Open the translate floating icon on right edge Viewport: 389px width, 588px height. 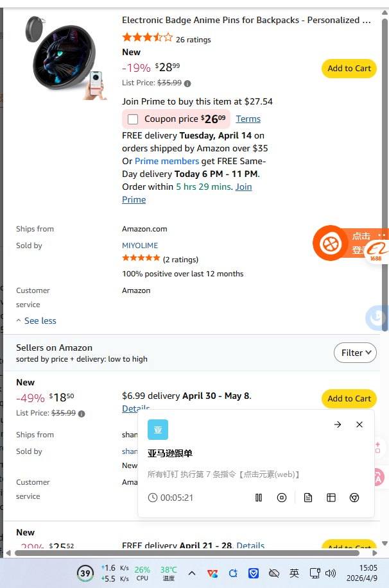(379, 477)
